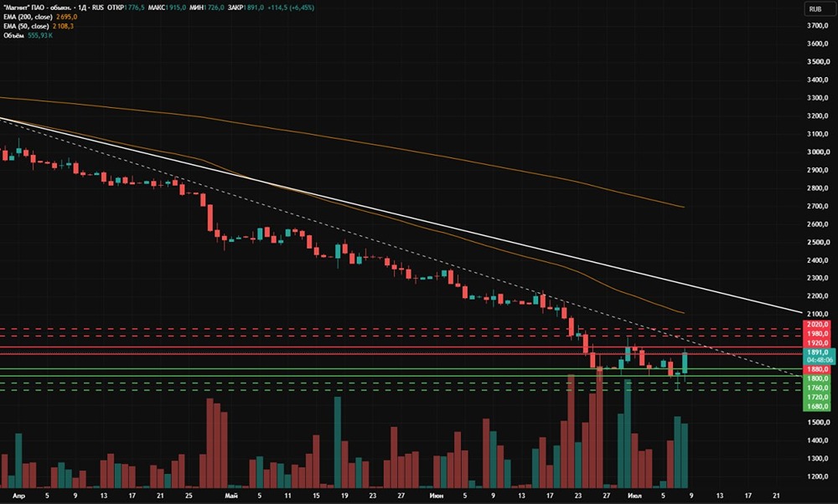Click the 1920,0 red price label
The width and height of the screenshot is (838, 504).
[x=818, y=342]
